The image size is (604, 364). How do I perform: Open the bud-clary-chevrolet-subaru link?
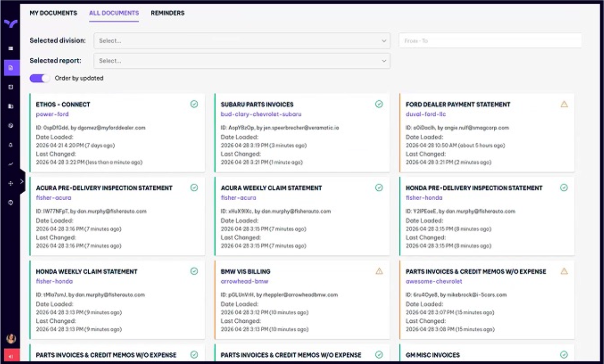point(261,114)
